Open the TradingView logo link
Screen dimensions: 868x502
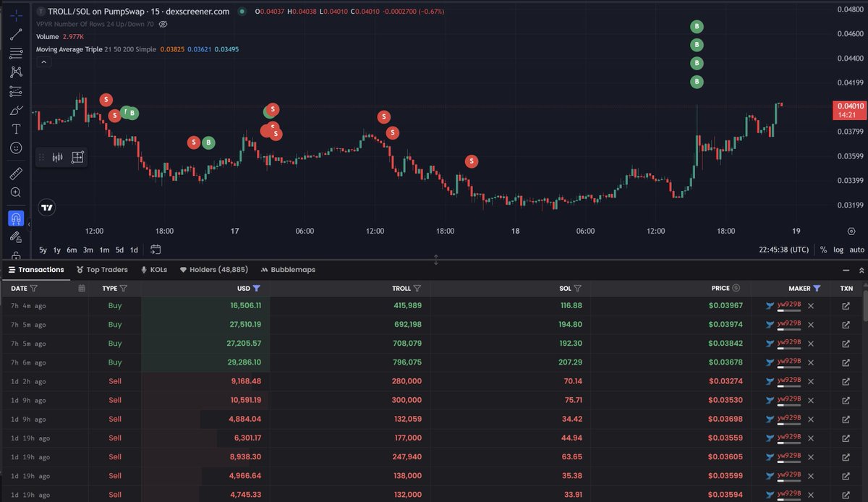(x=47, y=208)
